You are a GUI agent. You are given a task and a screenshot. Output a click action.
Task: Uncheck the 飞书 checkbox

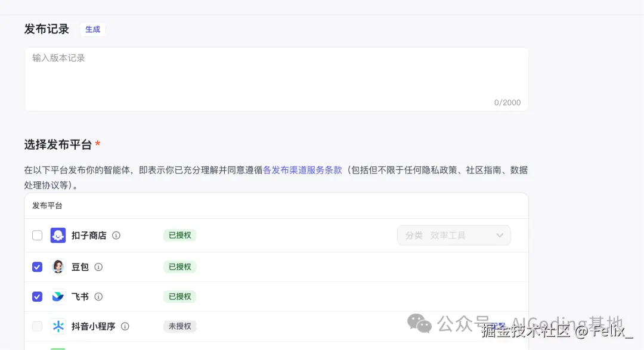click(x=38, y=296)
